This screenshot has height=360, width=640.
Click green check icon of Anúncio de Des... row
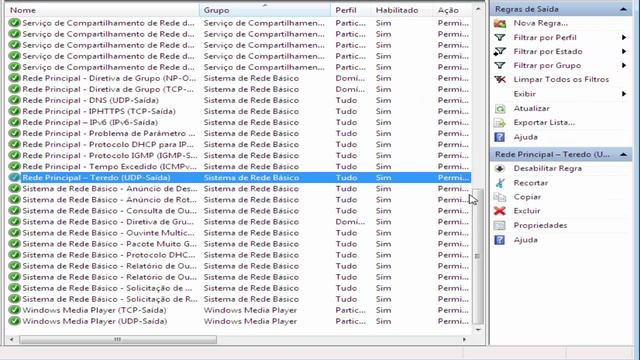(x=14, y=189)
